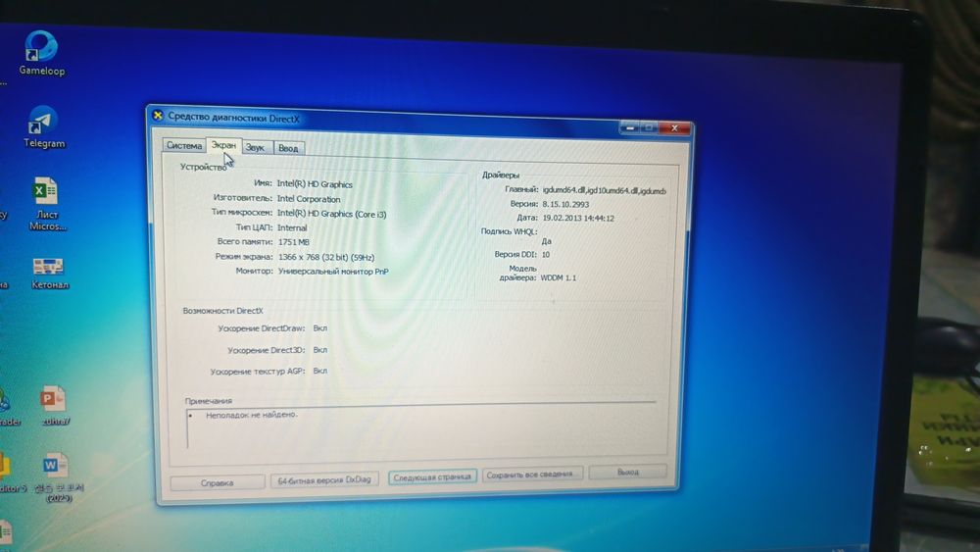
Task: Open the Gameloop desktop shortcut
Action: click(41, 53)
